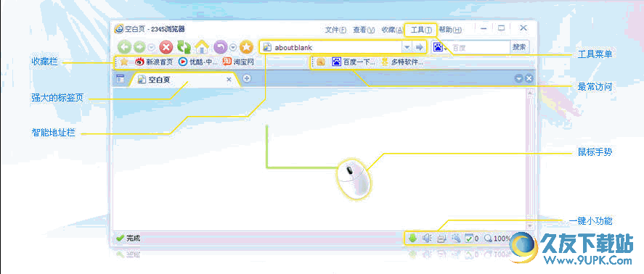Open history dropdown next to forward arrow
This screenshot has width=644, height=274.
(x=151, y=47)
